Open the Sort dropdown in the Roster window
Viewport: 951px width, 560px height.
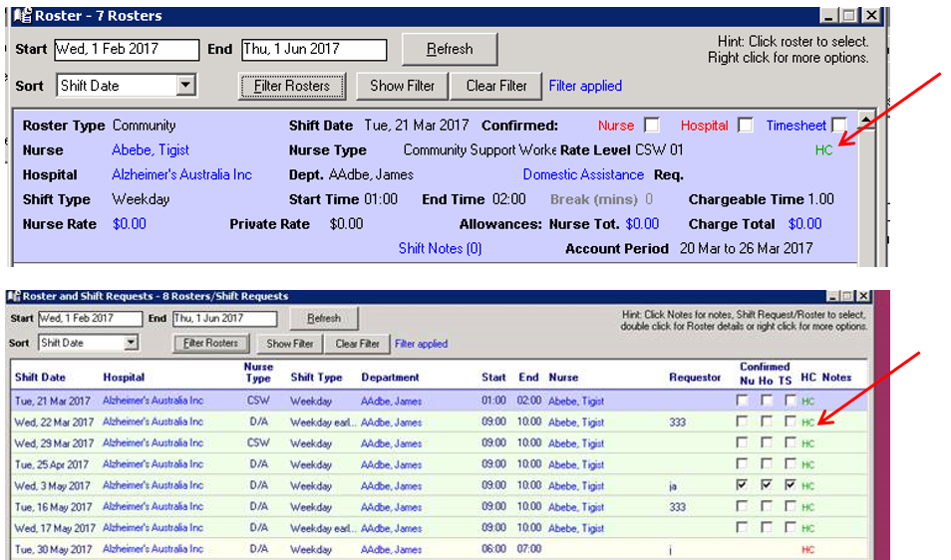click(186, 85)
